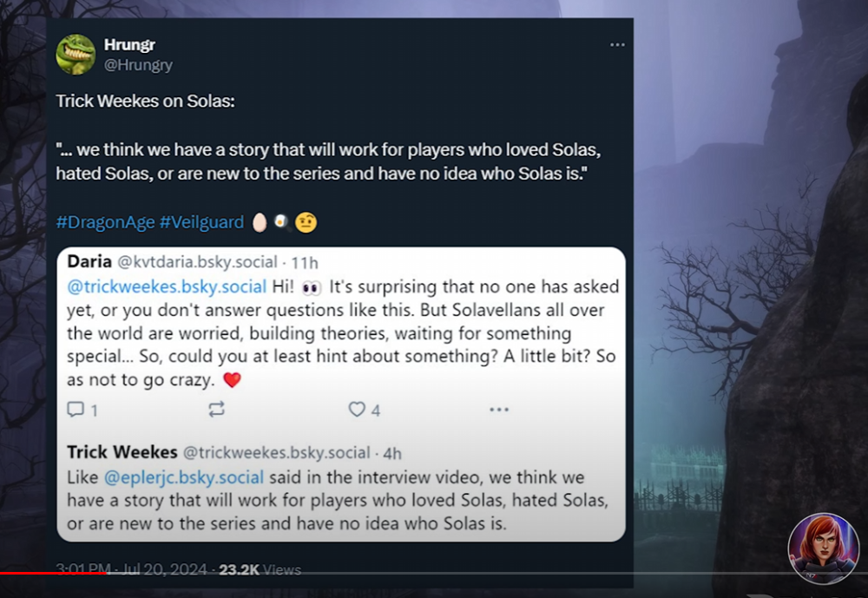Like Daria's post with the heart icon
The width and height of the screenshot is (868, 598).
point(357,410)
